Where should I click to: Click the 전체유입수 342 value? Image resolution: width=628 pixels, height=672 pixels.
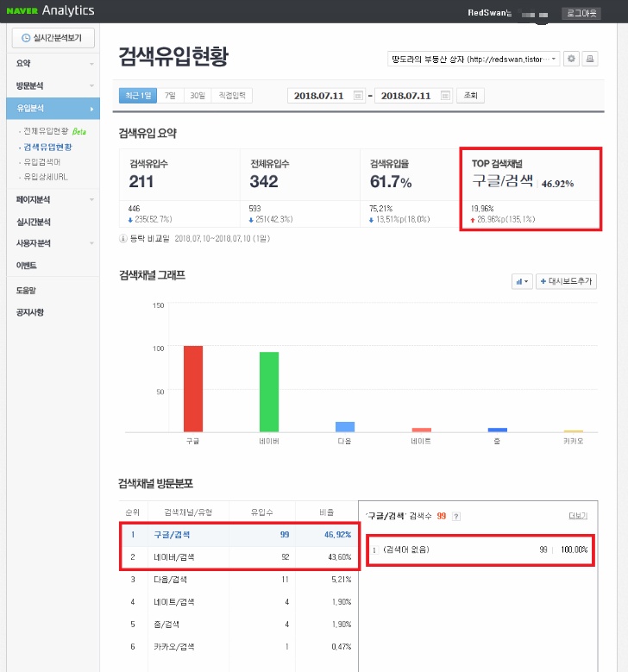coord(264,182)
